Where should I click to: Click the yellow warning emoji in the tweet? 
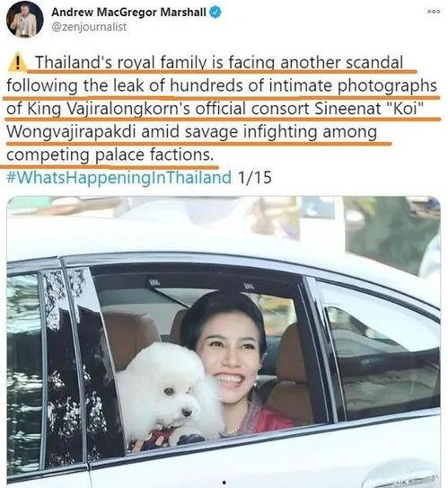pyautogui.click(x=17, y=62)
